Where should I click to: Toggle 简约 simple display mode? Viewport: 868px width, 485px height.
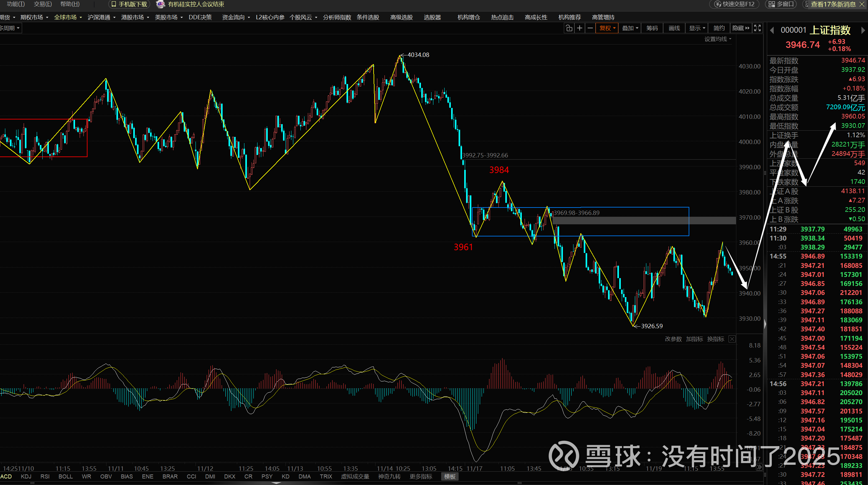[719, 28]
